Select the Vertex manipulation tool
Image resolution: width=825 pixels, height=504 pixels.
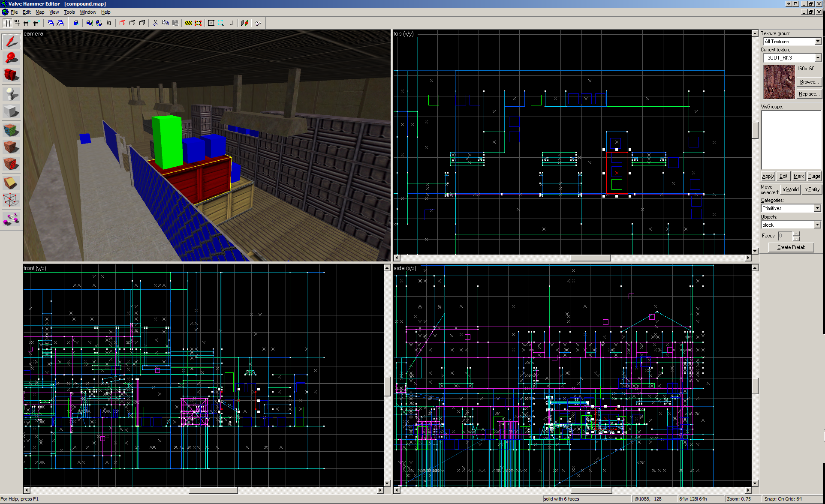[11, 199]
